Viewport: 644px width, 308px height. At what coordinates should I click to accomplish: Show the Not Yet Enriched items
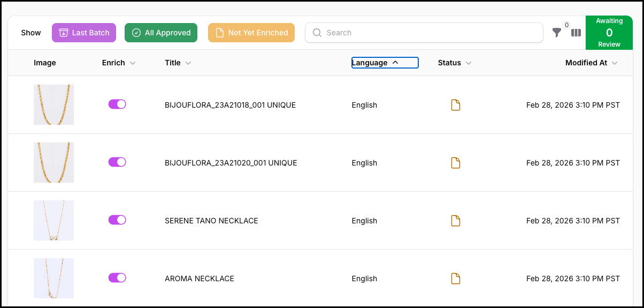click(x=251, y=33)
